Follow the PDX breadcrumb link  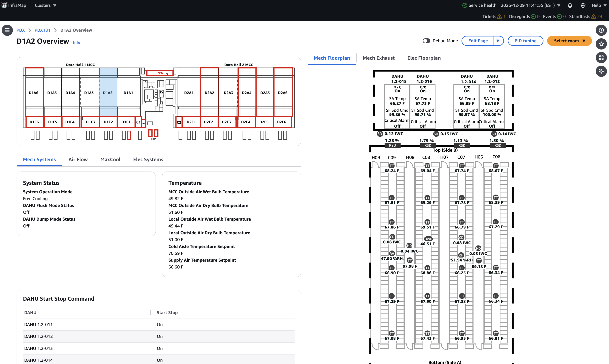[21, 30]
